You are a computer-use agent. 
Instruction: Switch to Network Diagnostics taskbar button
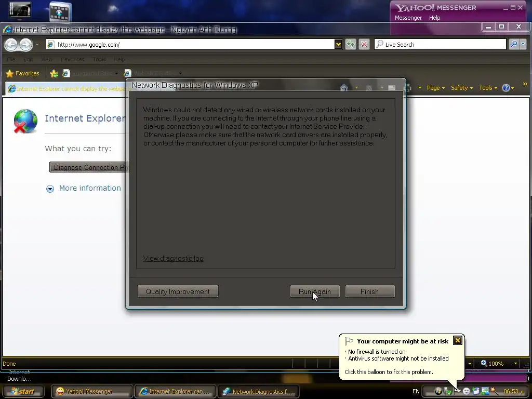(x=259, y=392)
